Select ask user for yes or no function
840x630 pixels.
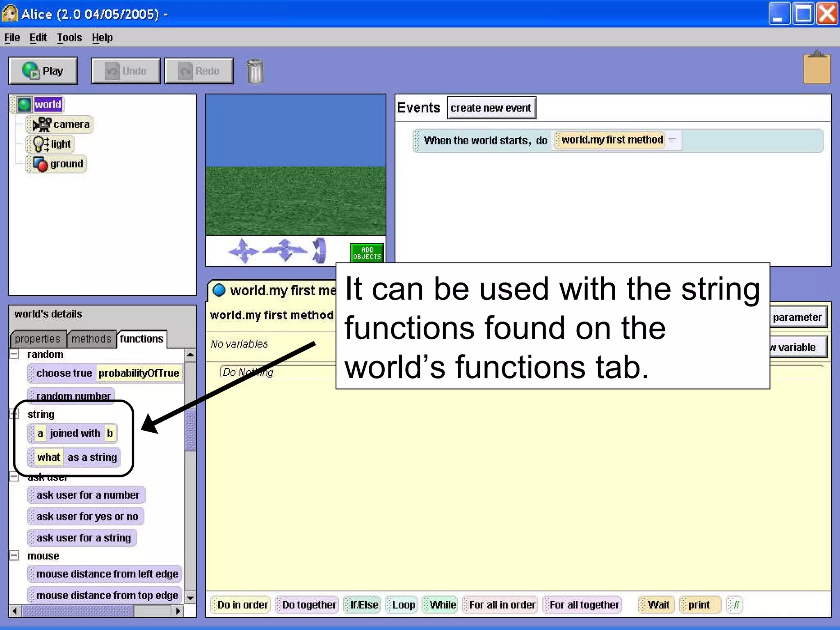86,516
